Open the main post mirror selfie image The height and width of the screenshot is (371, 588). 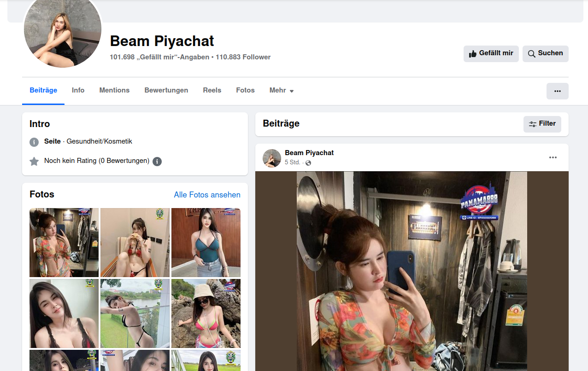pyautogui.click(x=412, y=271)
